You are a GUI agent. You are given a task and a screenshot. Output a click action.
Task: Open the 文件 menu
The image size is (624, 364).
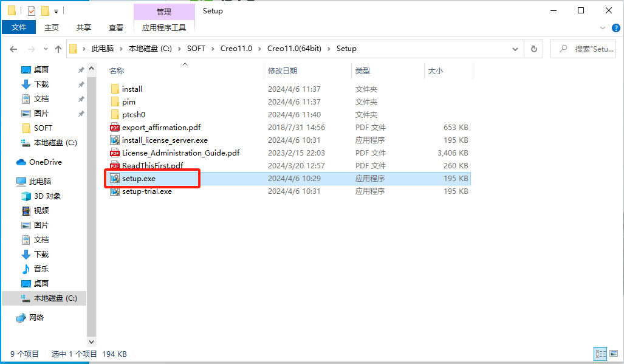click(19, 27)
